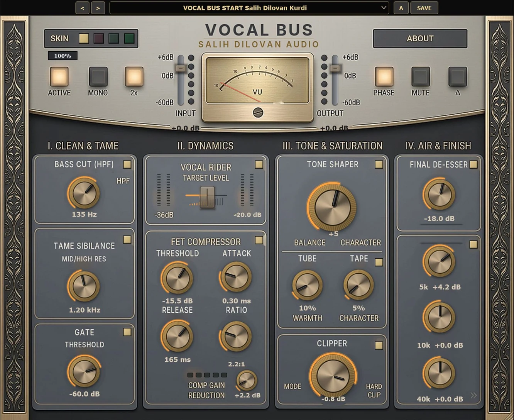Click the Gate threshold -60.0 dB knob
The width and height of the screenshot is (514, 420).
(84, 371)
